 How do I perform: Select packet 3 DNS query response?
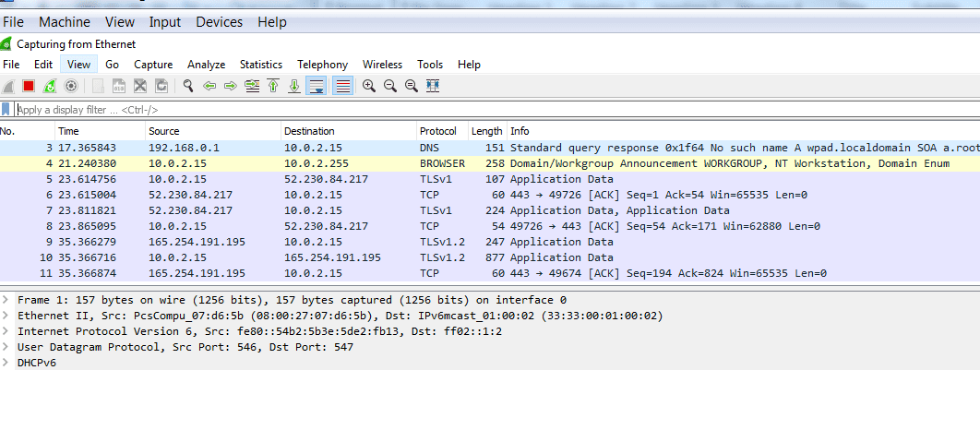[490, 149]
